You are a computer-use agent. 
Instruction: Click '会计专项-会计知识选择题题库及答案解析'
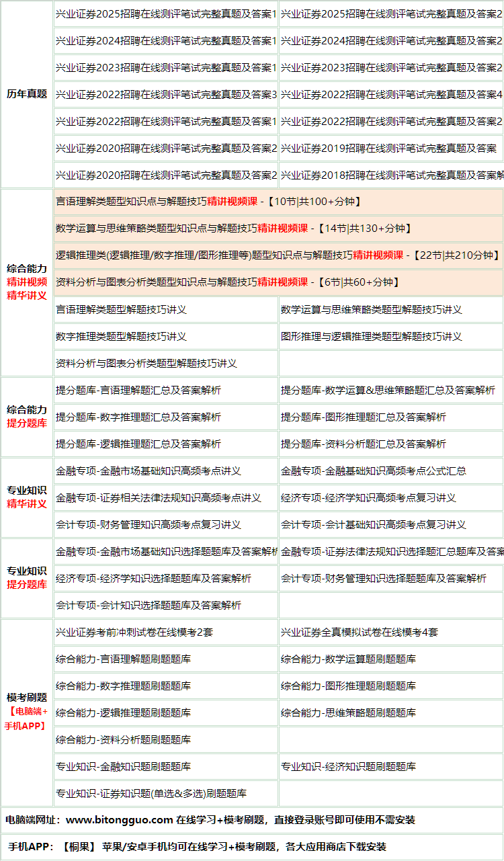(166, 606)
